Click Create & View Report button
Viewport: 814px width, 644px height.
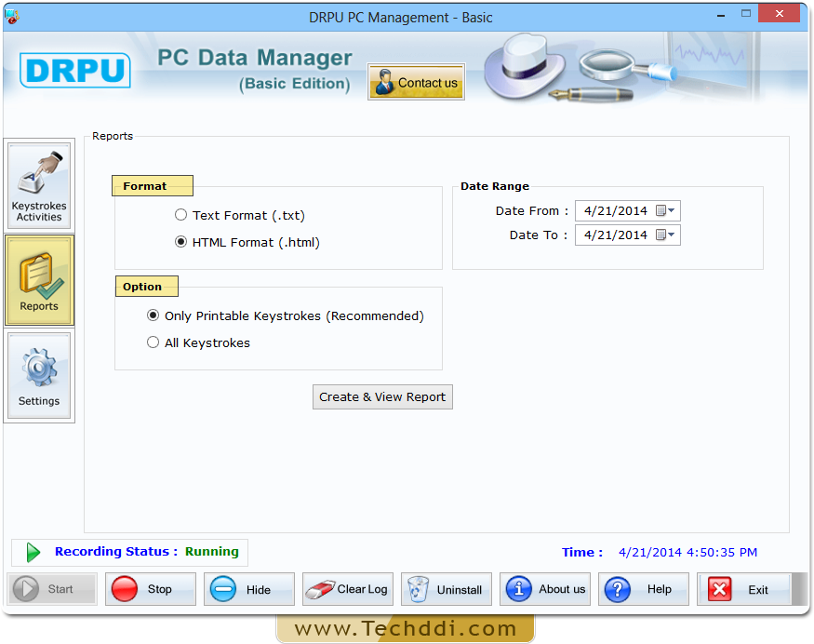point(382,396)
